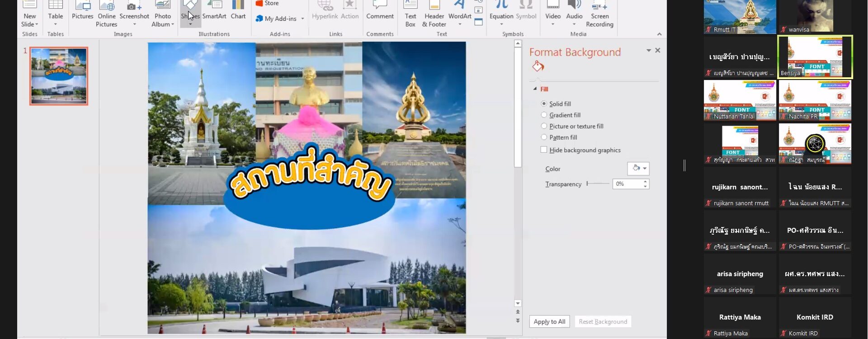
Task: Expand the Photo Album dropdown arrow
Action: pyautogui.click(x=173, y=24)
